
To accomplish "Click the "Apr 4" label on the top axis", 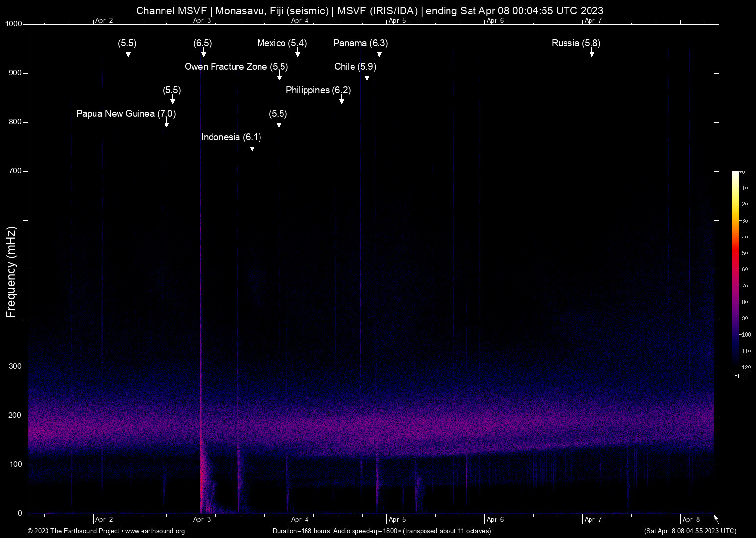I will click(300, 21).
